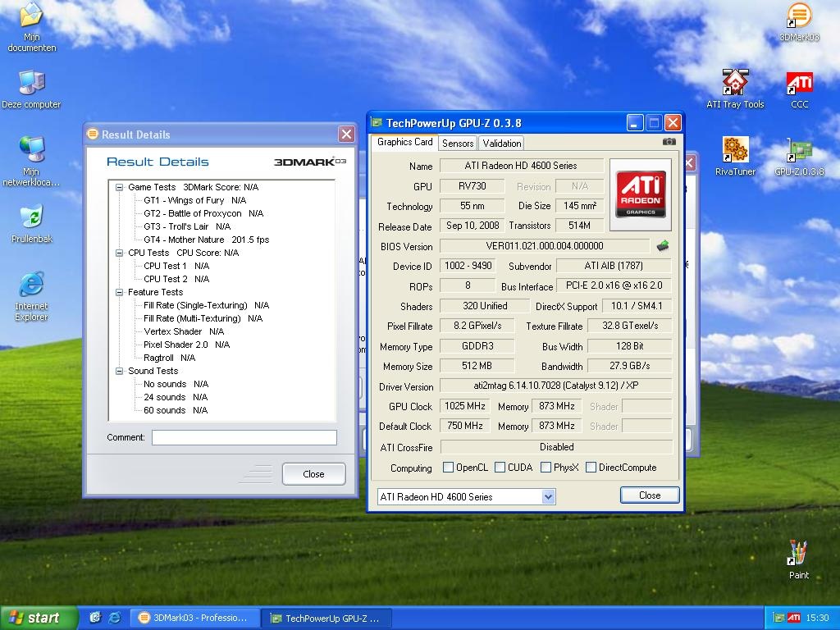This screenshot has height=630, width=840.
Task: Collapse the Game Tests tree node
Action: click(x=120, y=187)
